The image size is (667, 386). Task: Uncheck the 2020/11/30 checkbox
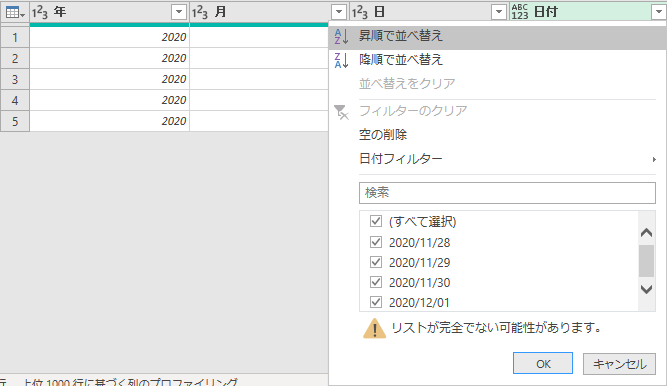point(376,282)
